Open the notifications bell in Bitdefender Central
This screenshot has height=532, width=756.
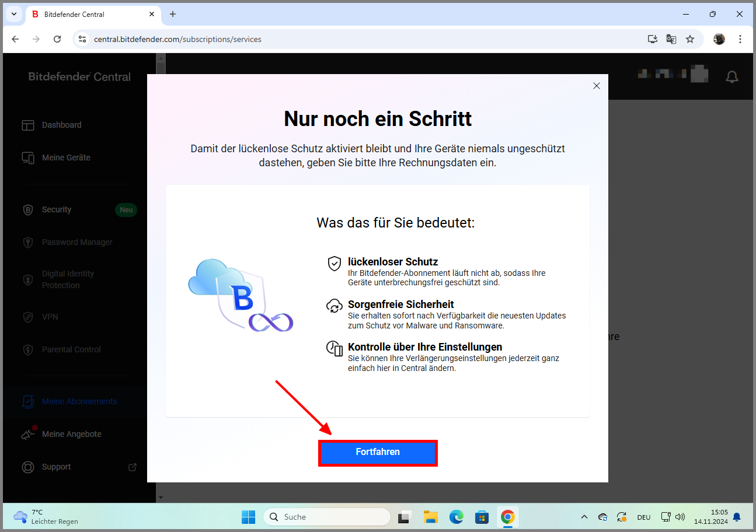[x=731, y=76]
